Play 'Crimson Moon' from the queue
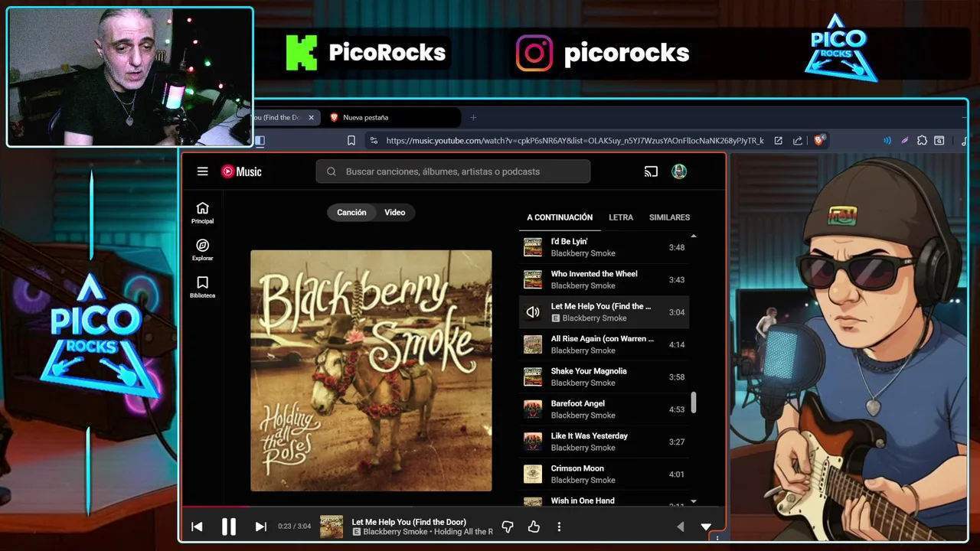Viewport: 980px width, 551px height. tap(604, 474)
